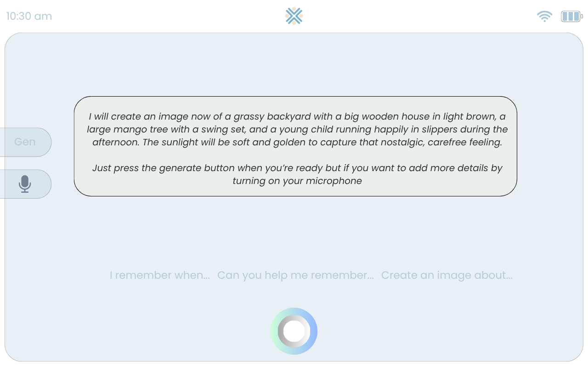Click the 10:30 am clock
Viewport: 588px width, 368px height.
[29, 16]
